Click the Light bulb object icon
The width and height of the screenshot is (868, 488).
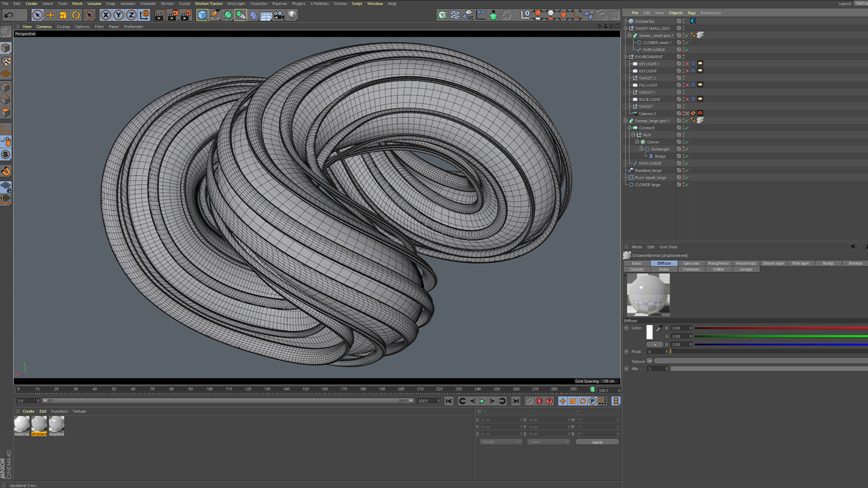pyautogui.click(x=292, y=15)
